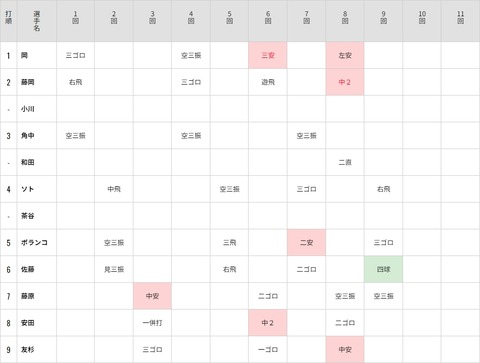Select 中安 cell in 友杉 row
Viewport: 480px width, 363px height.
coord(345,350)
